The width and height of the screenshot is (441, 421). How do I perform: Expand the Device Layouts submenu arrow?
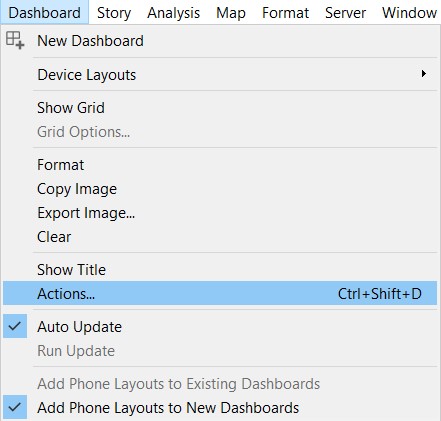click(423, 74)
